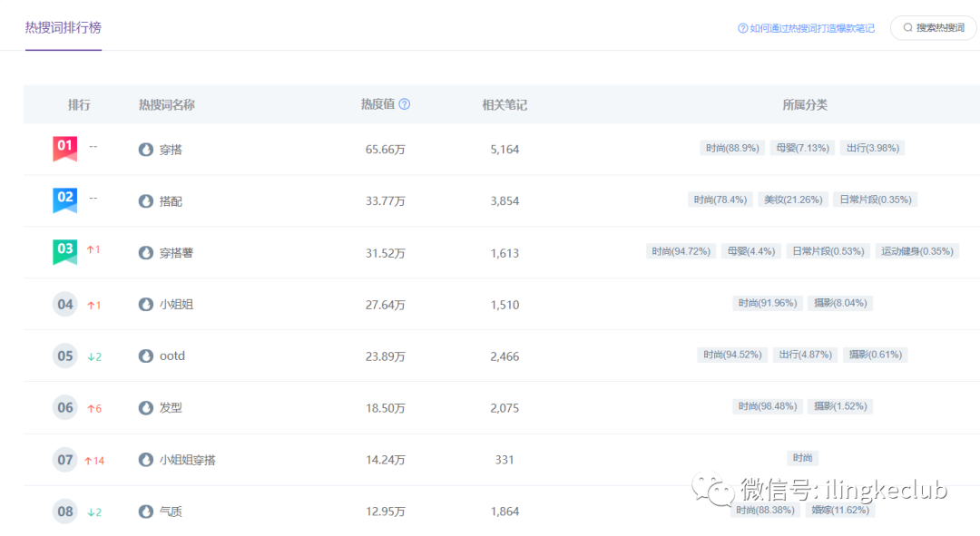Open the 小姐姐穿搭 hot search term
The width and height of the screenshot is (980, 536).
[x=188, y=460]
